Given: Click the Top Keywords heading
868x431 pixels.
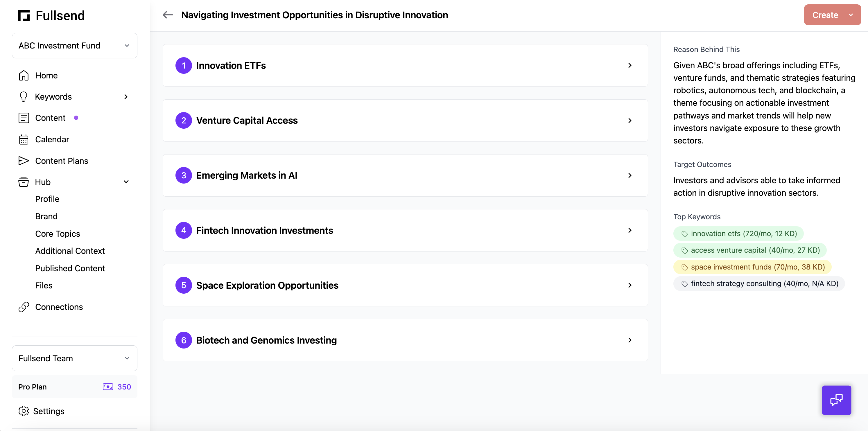Looking at the screenshot, I should [x=697, y=217].
